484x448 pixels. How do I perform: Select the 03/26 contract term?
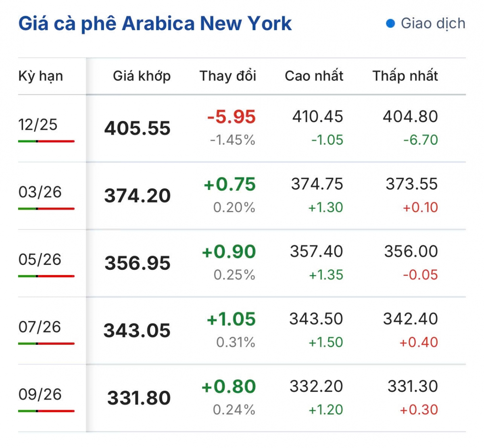point(40,192)
